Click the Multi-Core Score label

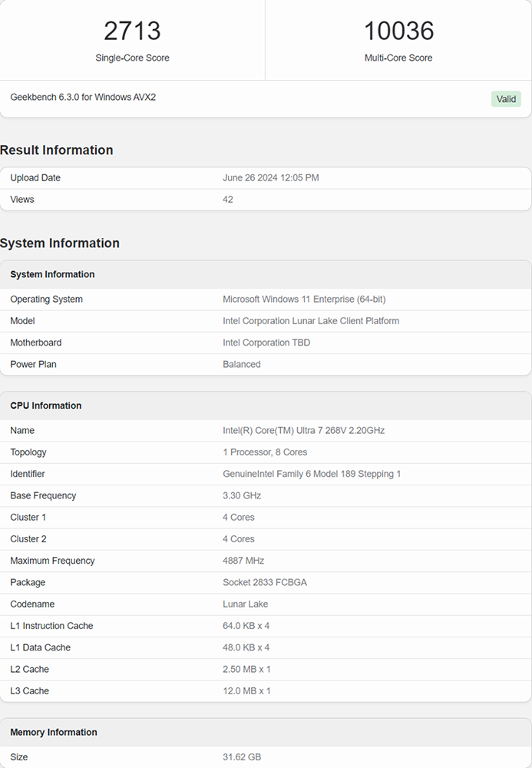(x=398, y=58)
